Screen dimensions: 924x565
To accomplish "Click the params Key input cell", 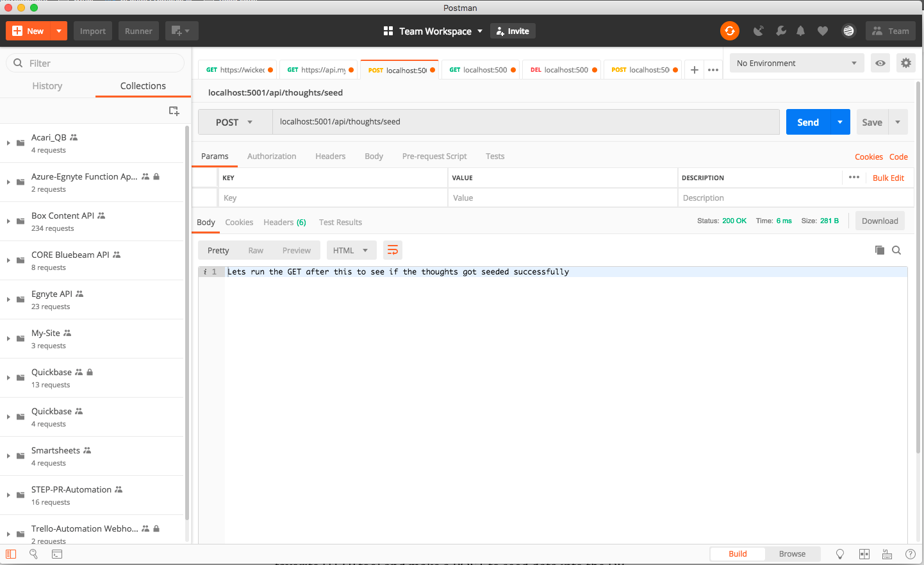I will (333, 198).
